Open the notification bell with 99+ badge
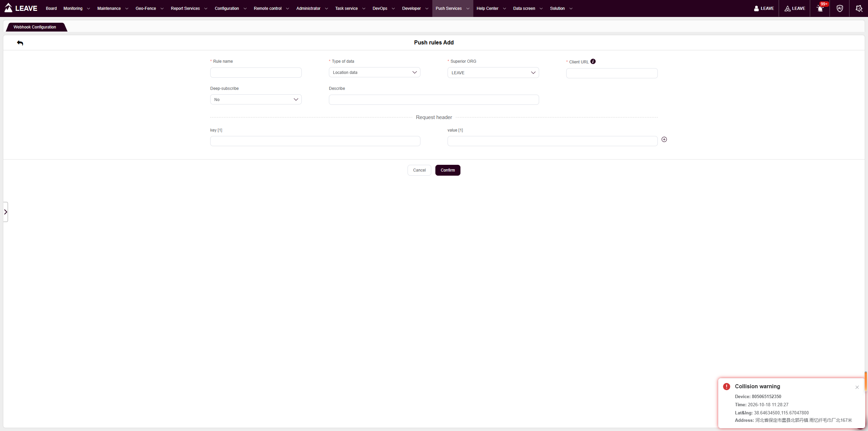 [x=820, y=8]
